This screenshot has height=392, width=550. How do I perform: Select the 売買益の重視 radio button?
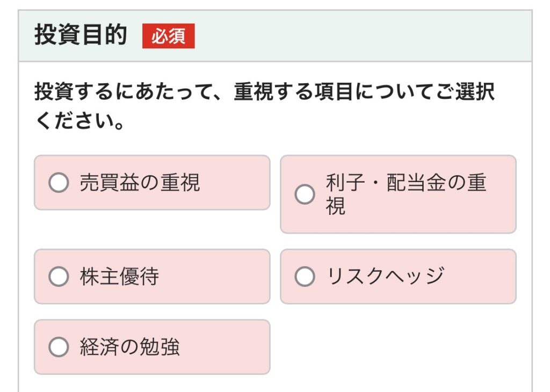click(59, 183)
